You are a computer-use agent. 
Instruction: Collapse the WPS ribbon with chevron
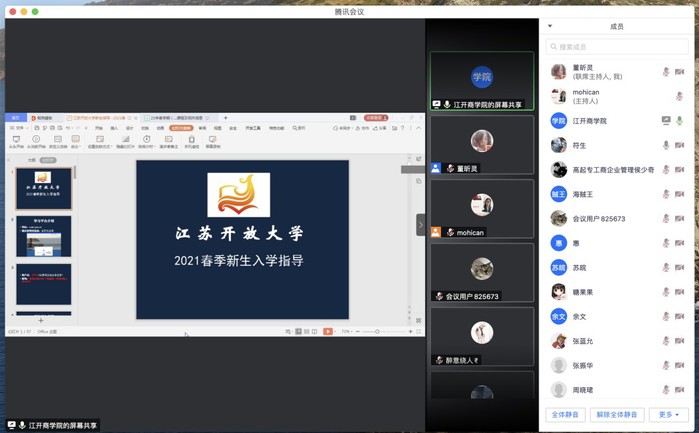click(419, 128)
